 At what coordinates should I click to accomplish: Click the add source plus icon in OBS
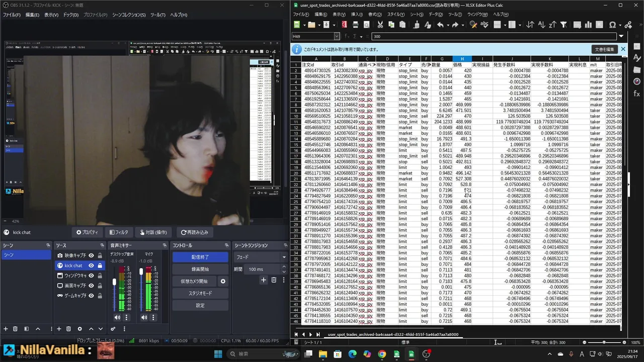click(x=59, y=329)
